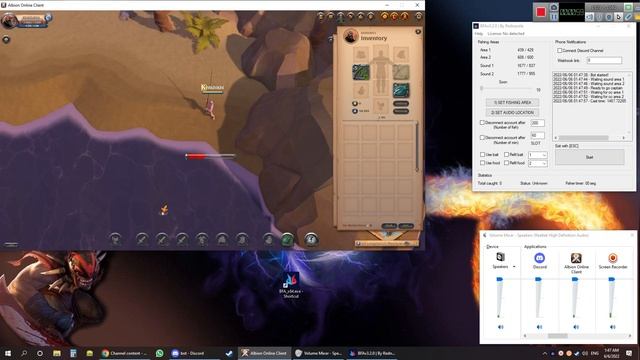
Task: Tick the Refill bait checkbox
Action: [506, 155]
